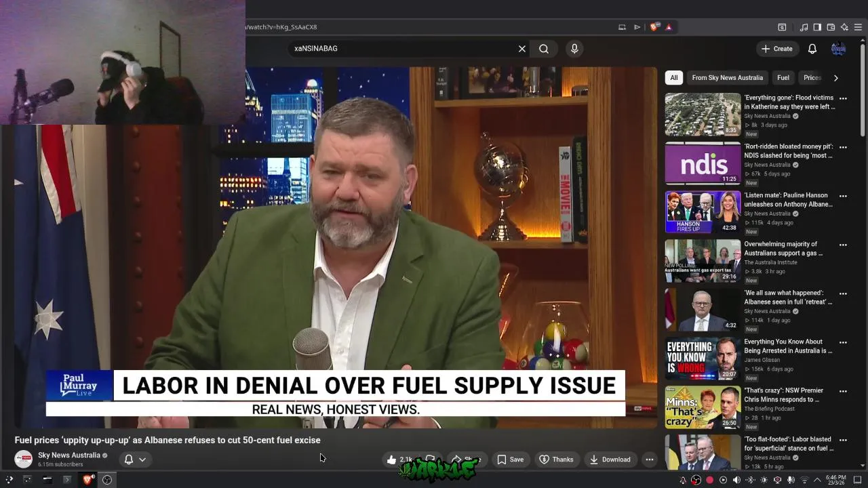868x488 pixels.
Task: Click the Brave Shields lion icon
Action: [x=654, y=27]
